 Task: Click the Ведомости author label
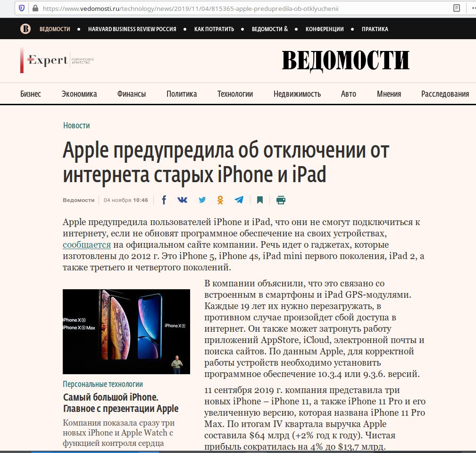79,200
